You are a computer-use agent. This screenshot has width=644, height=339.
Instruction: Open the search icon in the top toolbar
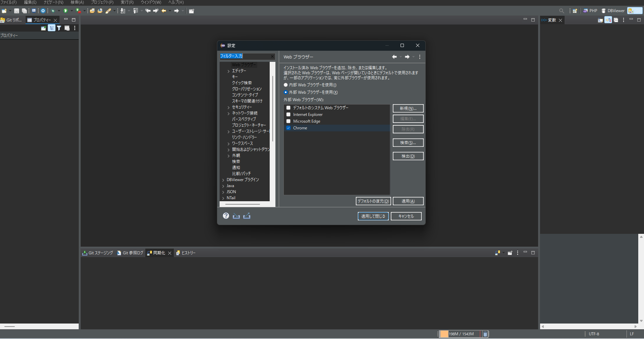561,11
